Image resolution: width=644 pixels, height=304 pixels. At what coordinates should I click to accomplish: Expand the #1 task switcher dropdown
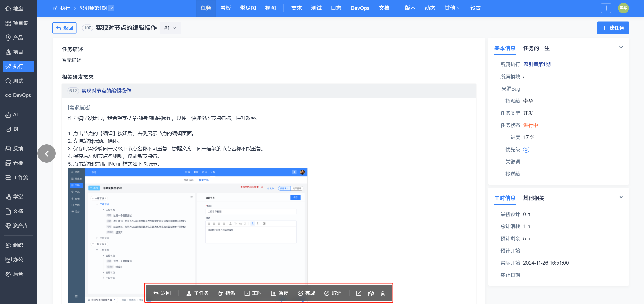coord(170,28)
